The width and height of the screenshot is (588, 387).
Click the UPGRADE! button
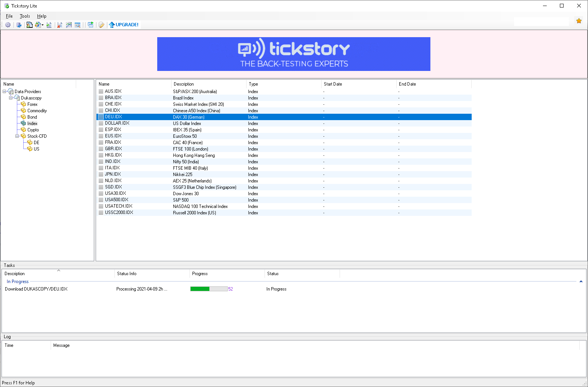point(124,25)
